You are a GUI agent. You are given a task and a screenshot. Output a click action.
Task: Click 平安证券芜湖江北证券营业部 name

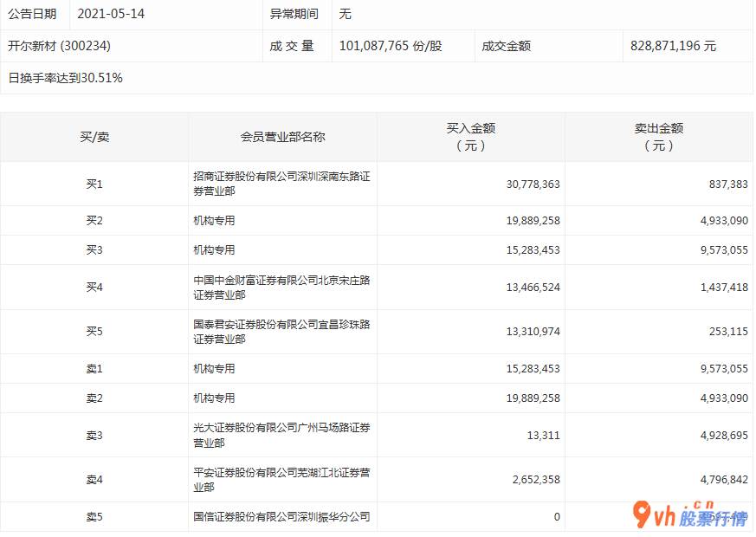click(282, 480)
